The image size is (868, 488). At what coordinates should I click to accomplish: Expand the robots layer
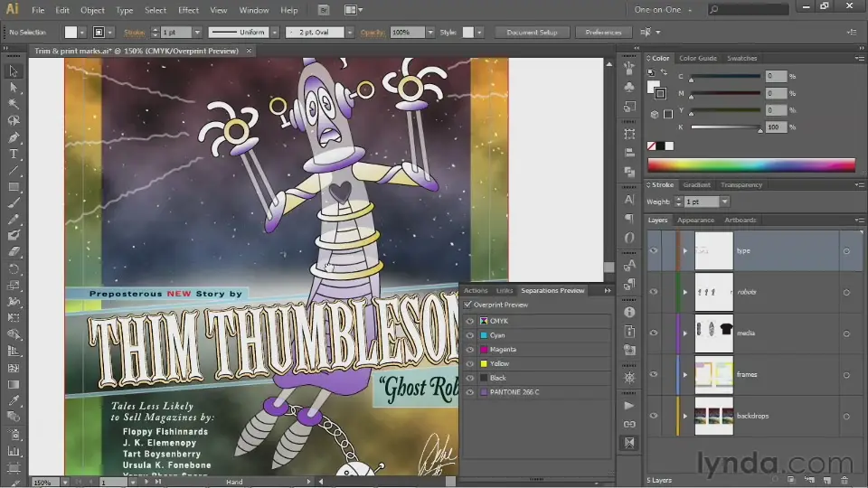685,292
